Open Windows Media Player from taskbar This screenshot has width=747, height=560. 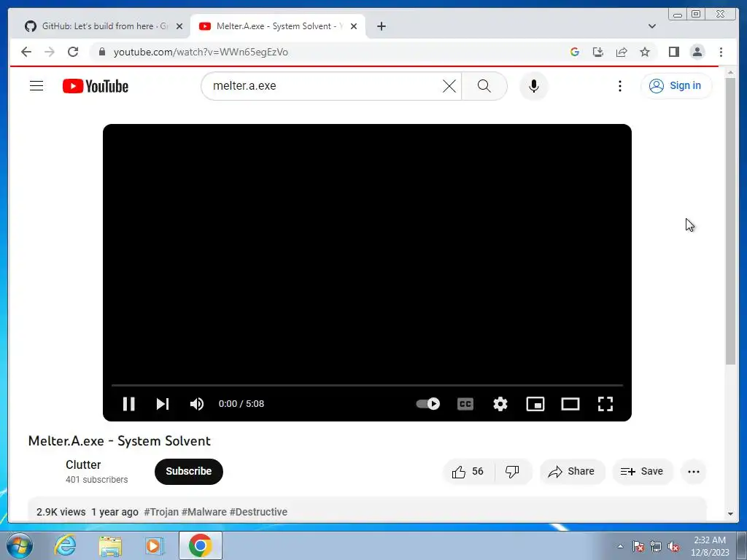154,545
